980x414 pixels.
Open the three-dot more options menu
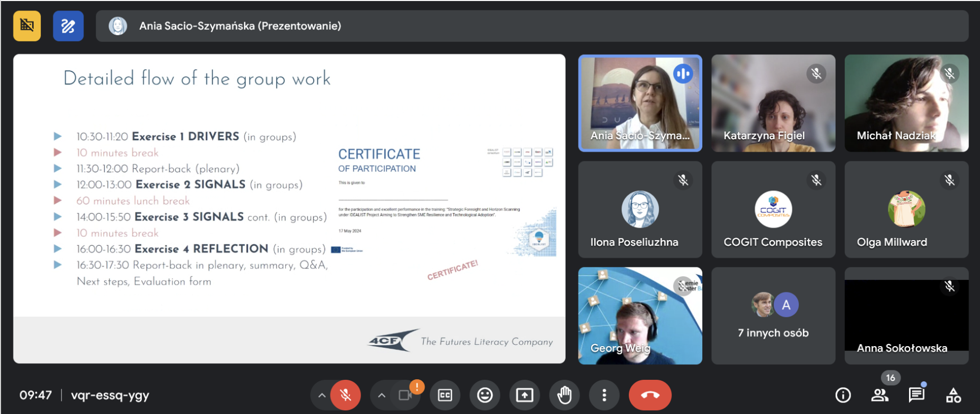point(604,395)
